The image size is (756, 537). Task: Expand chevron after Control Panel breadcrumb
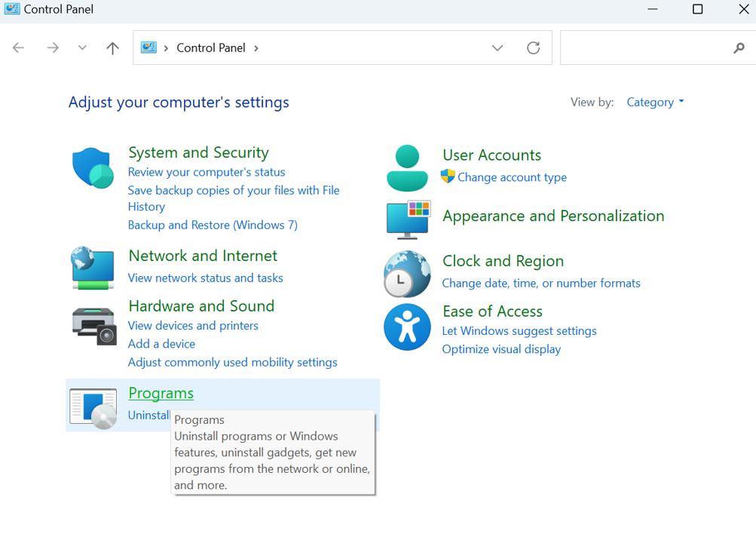pyautogui.click(x=256, y=48)
